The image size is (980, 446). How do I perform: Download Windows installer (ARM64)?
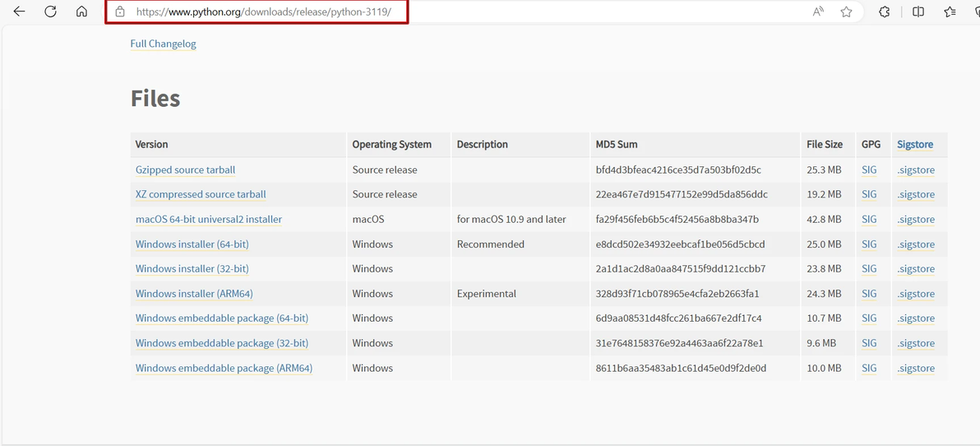194,293
